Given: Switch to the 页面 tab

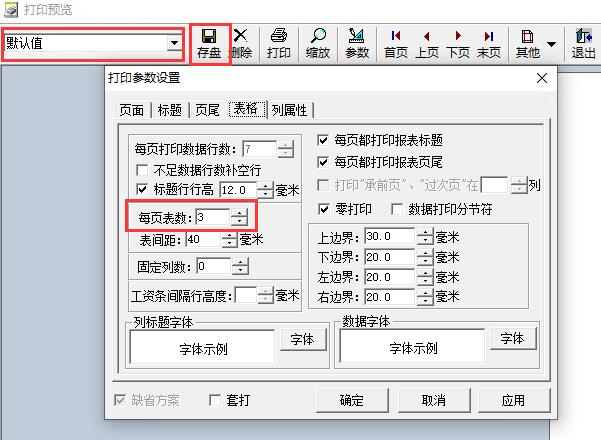Looking at the screenshot, I should click(x=131, y=109).
